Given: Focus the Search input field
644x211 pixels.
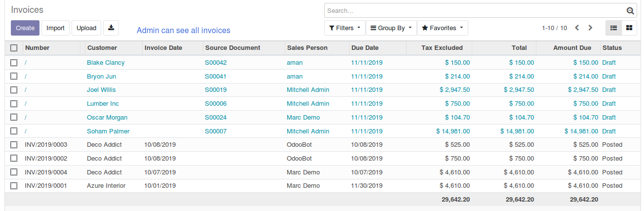Looking at the screenshot, I should (474, 11).
